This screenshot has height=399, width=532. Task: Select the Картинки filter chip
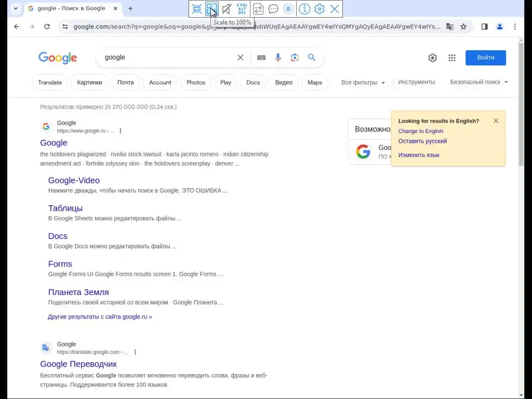pyautogui.click(x=89, y=83)
